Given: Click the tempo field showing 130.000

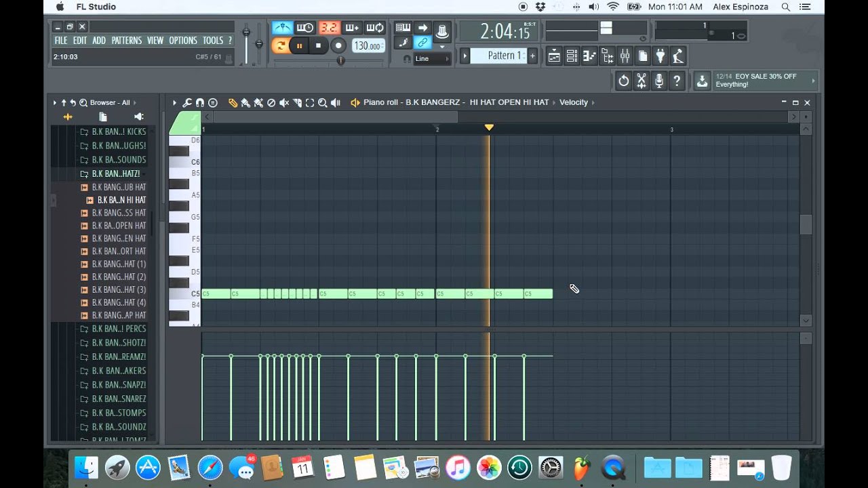Looking at the screenshot, I should coord(368,46).
